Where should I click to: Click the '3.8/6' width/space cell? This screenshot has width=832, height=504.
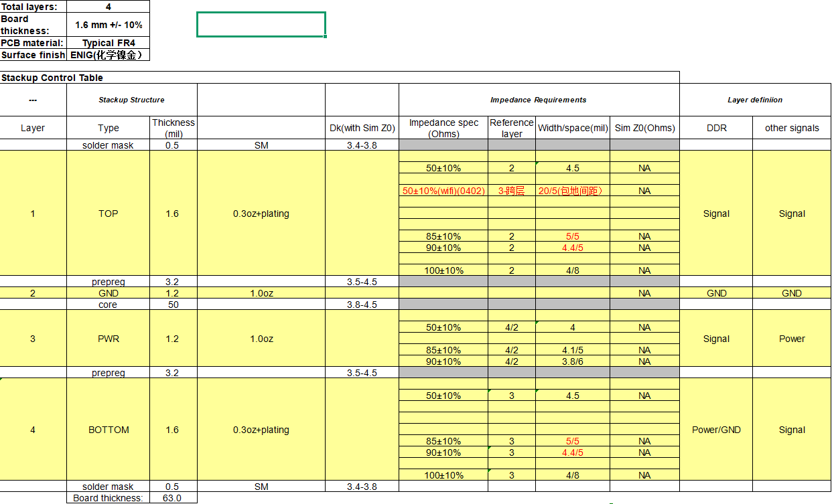click(573, 361)
